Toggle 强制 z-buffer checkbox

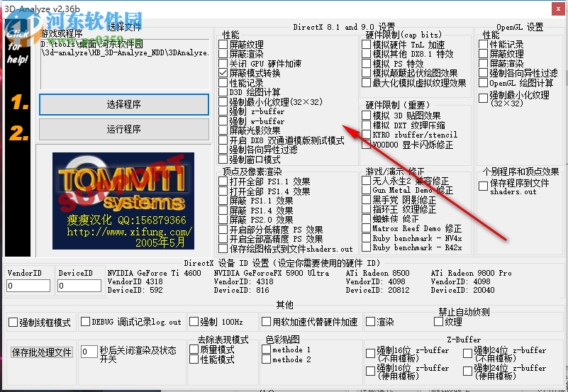223,111
